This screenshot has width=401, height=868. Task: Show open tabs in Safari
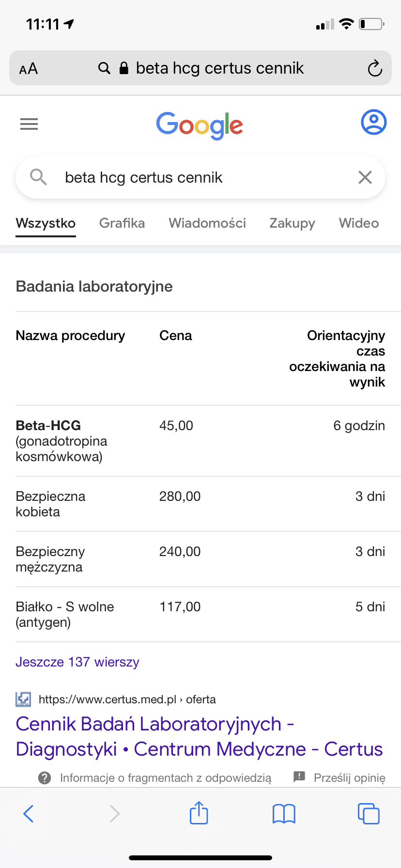click(x=368, y=814)
